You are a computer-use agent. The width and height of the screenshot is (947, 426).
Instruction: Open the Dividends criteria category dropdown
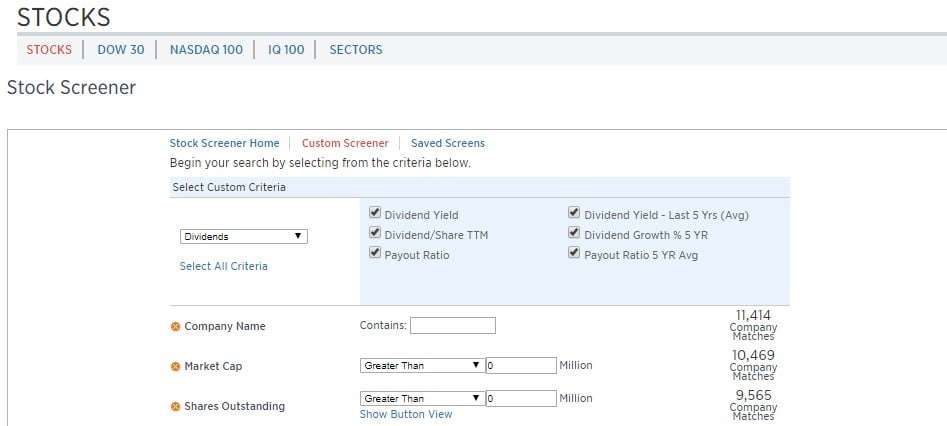[x=243, y=236]
